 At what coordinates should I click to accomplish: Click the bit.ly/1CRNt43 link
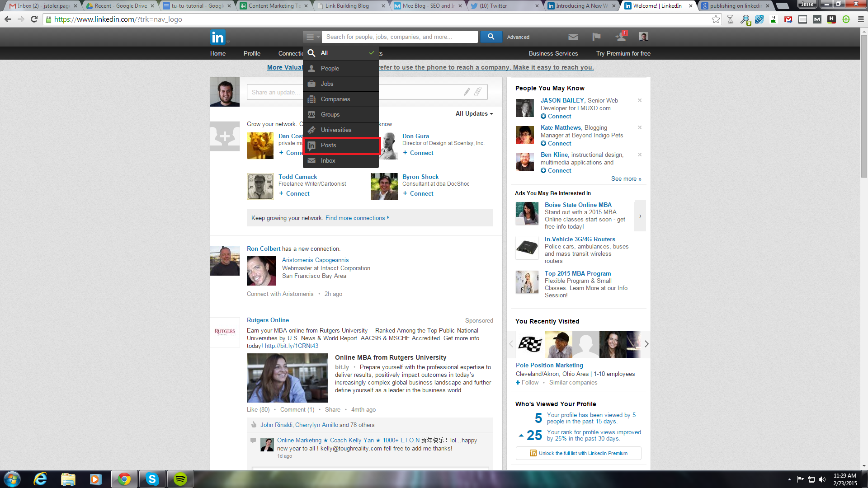point(291,346)
